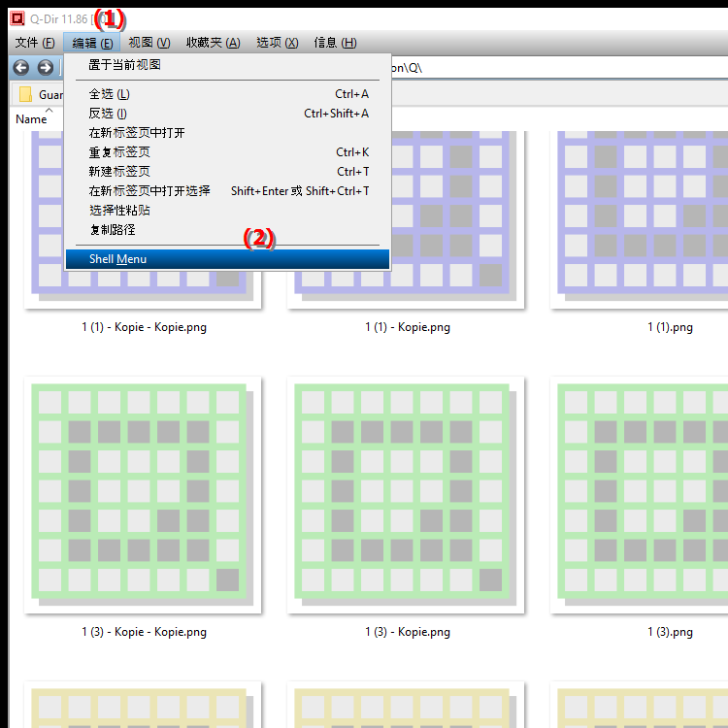This screenshot has height=728, width=728.
Task: Click the Q-Dir application icon in title bar
Action: click(x=17, y=18)
